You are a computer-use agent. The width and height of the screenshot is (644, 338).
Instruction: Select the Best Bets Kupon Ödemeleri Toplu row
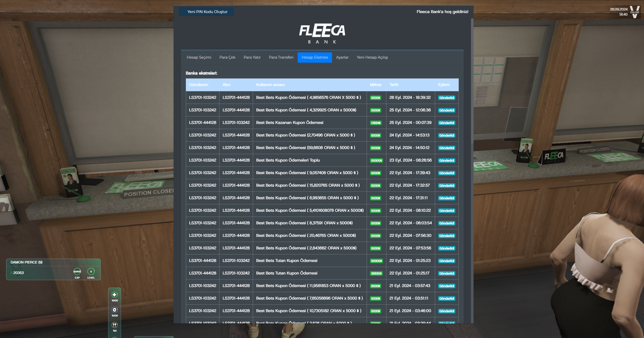coord(288,160)
